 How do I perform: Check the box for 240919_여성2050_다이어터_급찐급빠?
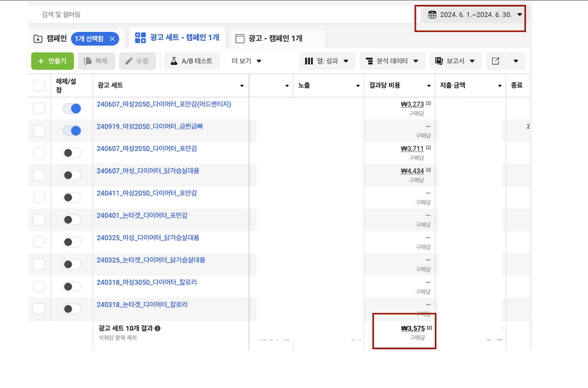[39, 131]
